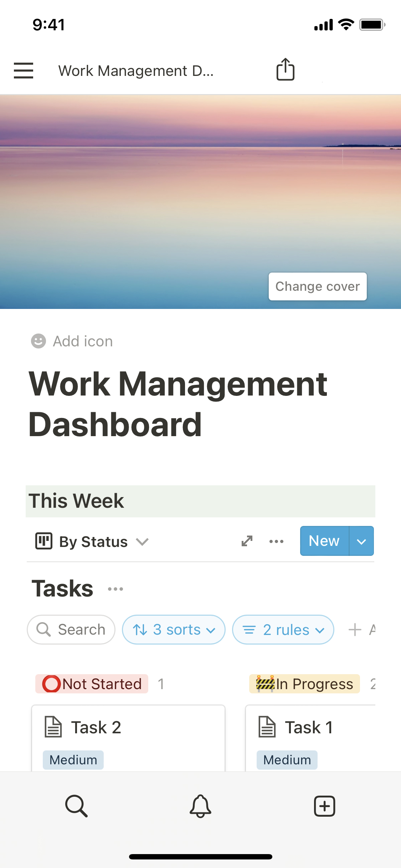Open the database view options ellipsis

(x=276, y=541)
